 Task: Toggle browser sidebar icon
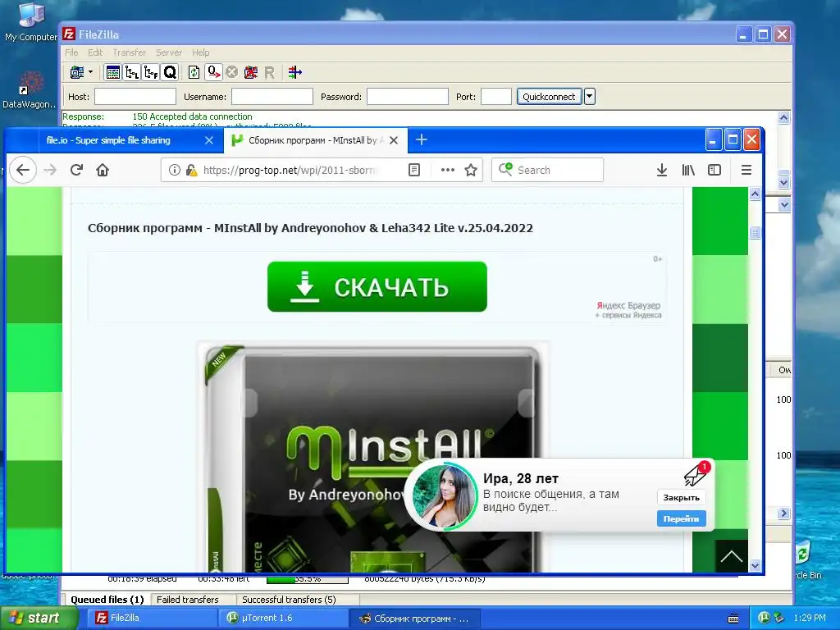click(714, 170)
